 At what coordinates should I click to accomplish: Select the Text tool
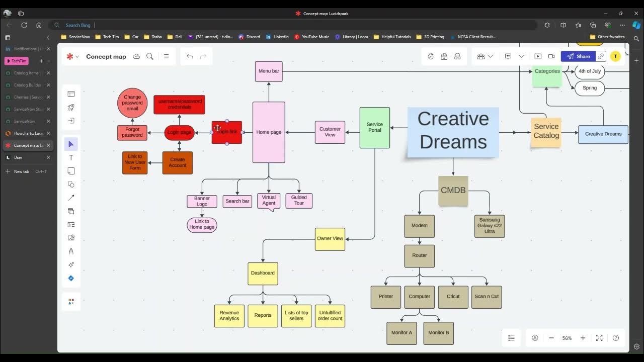[71, 157]
